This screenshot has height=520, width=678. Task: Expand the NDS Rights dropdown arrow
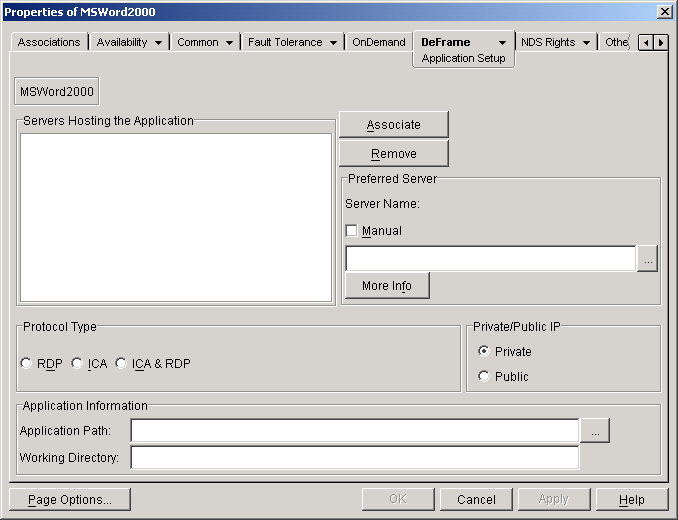click(x=586, y=43)
